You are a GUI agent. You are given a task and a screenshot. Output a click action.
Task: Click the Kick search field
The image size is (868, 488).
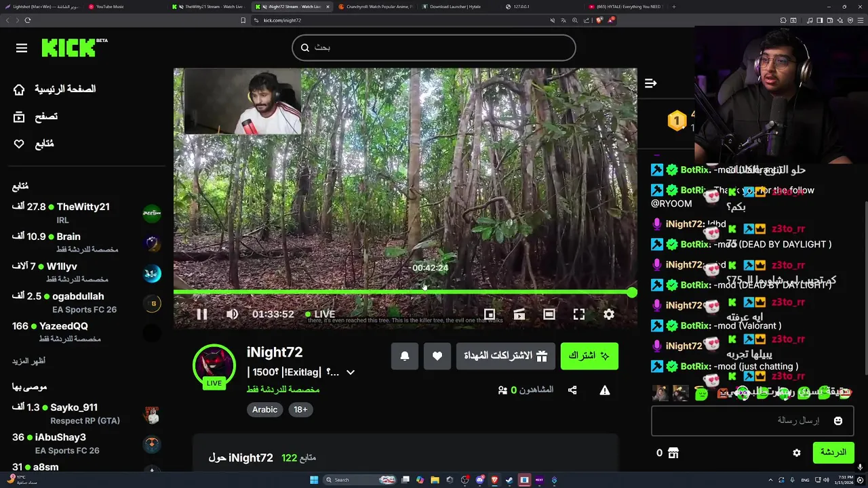coord(434,47)
